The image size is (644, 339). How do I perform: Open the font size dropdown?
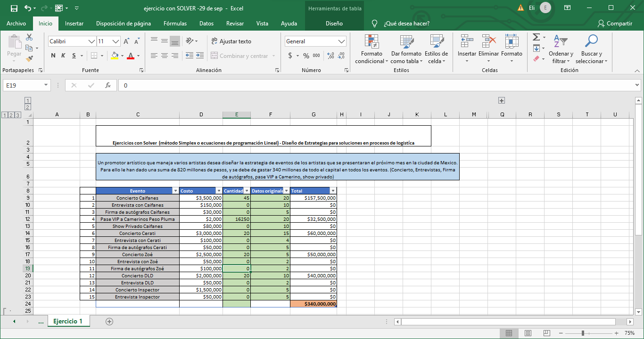coord(116,41)
